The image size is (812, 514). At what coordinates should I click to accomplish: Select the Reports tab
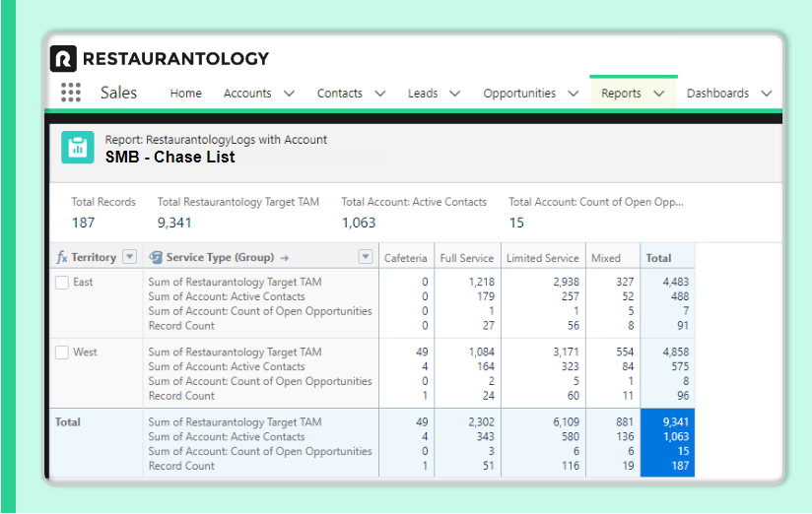coord(621,94)
